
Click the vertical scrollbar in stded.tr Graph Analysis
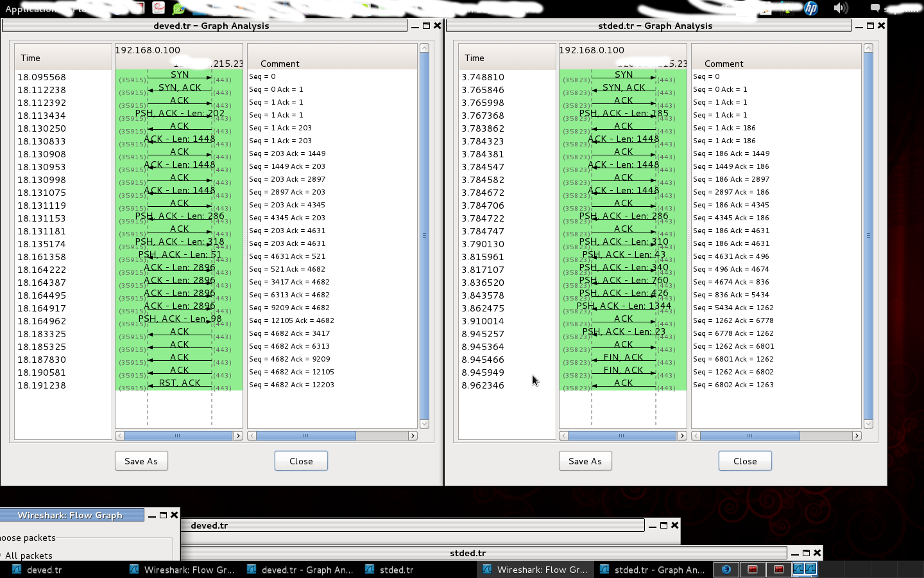click(x=868, y=236)
